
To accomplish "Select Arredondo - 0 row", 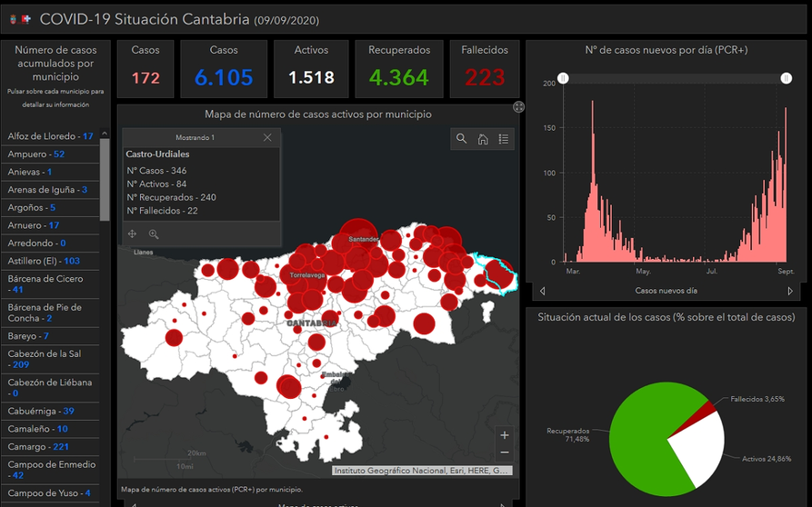I will pos(50,244).
